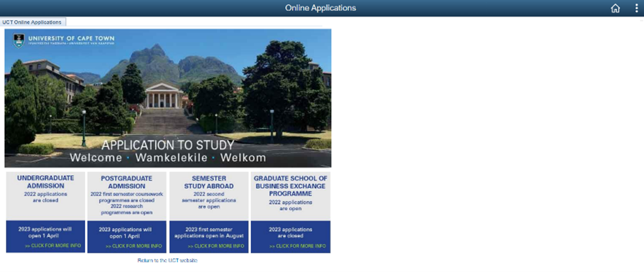The image size is (644, 272).
Task: Click 'APPLICATION TO STUDY' banner heading
Action: click(168, 145)
